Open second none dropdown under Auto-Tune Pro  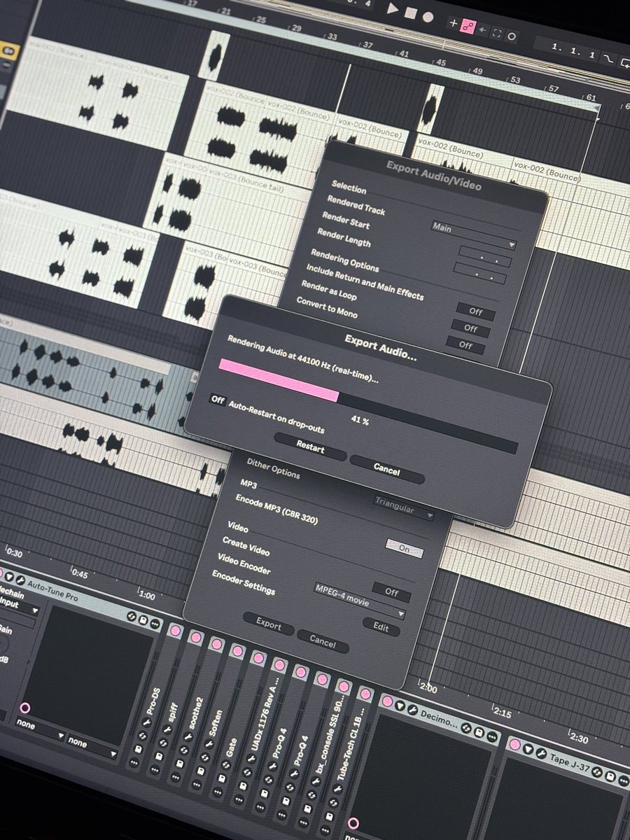[x=92, y=745]
